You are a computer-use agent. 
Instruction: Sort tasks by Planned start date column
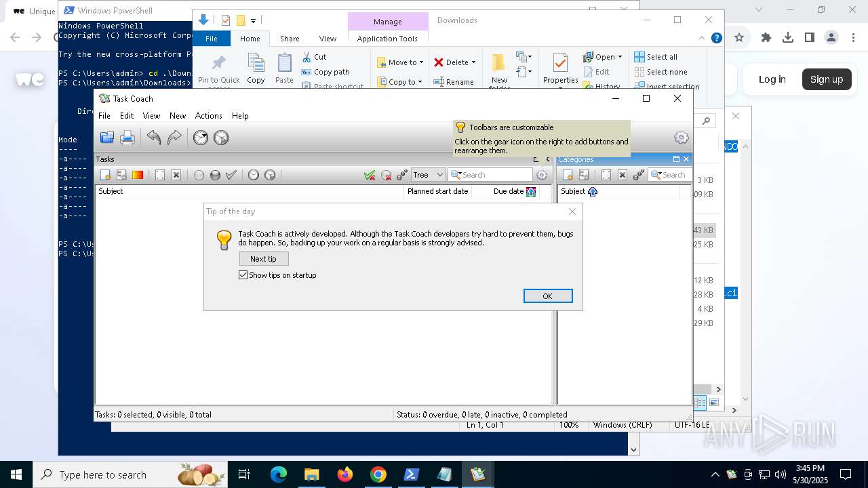(x=437, y=191)
